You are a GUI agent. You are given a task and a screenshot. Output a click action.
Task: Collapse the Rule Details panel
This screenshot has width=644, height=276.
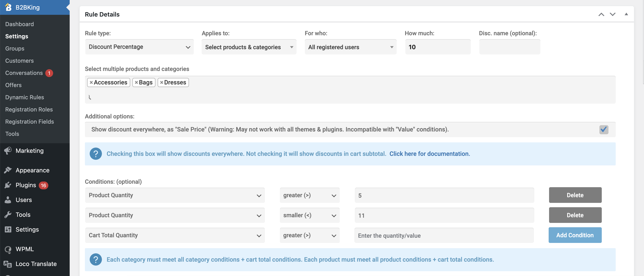tap(626, 14)
